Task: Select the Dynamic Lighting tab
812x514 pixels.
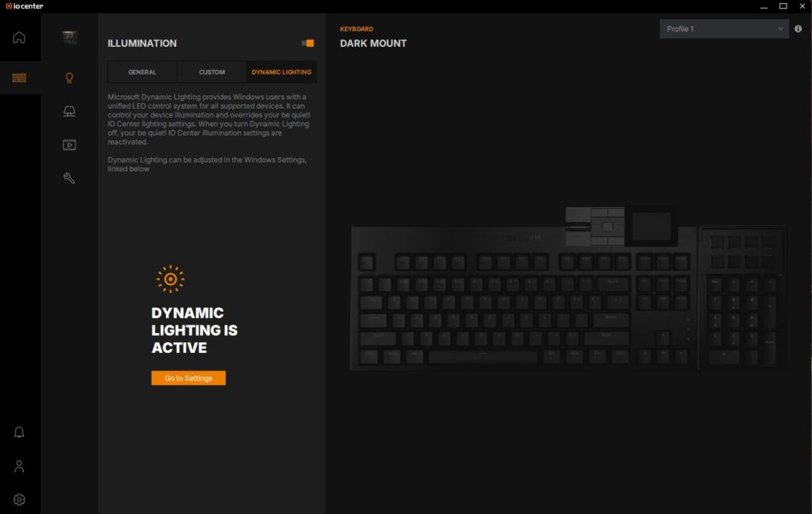Action: point(282,72)
